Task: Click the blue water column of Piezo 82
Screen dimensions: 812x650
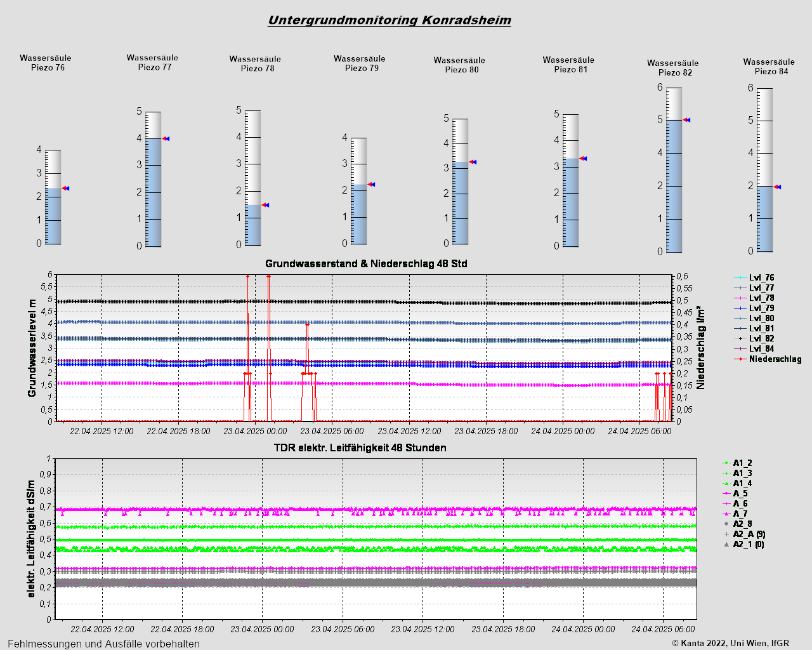Action: [x=674, y=186]
